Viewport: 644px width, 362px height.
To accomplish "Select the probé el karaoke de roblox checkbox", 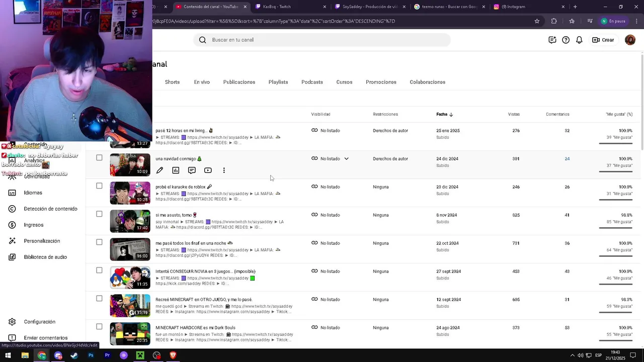I will 99,186.
